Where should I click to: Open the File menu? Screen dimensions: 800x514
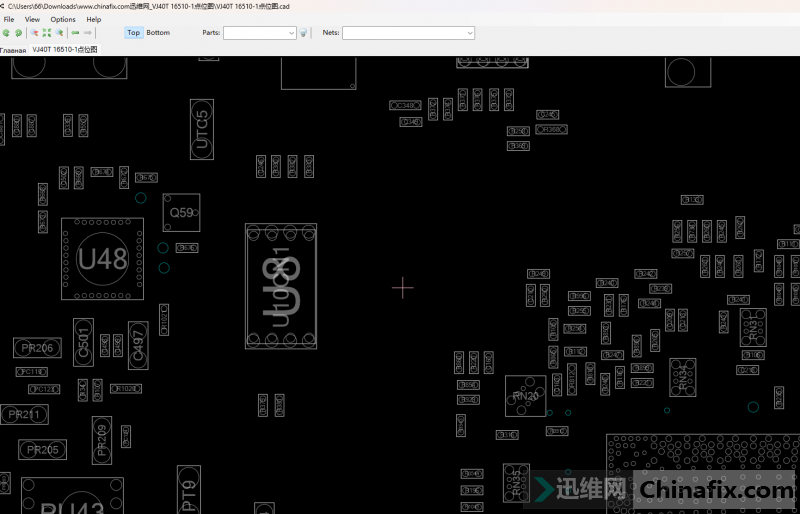[9, 19]
